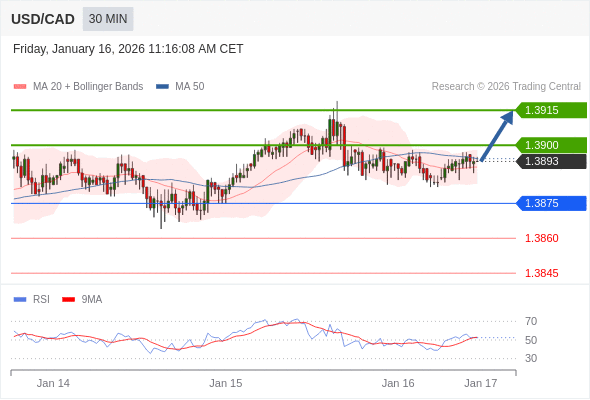Click the 'MA 50' legend label
Screen dimensions: 590x400
pos(190,87)
